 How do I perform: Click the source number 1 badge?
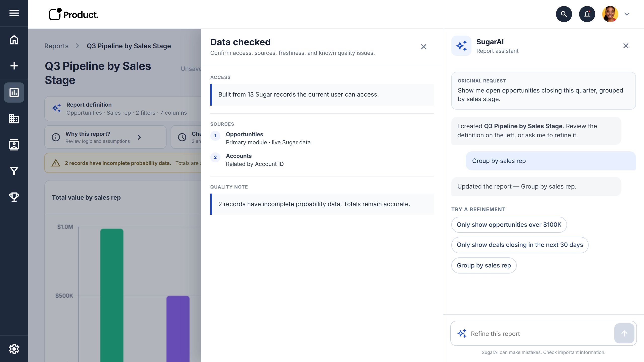215,136
